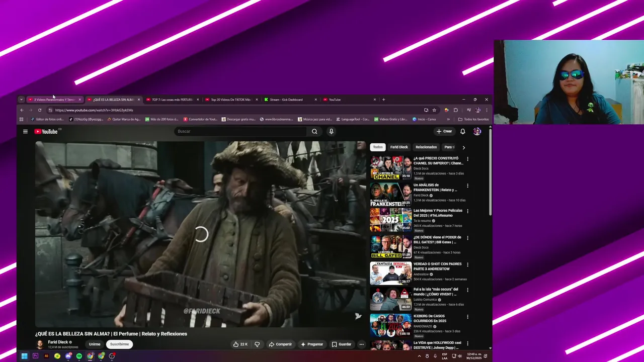This screenshot has height=362, width=644.
Task: Click the search magnifier button
Action: coord(314,131)
